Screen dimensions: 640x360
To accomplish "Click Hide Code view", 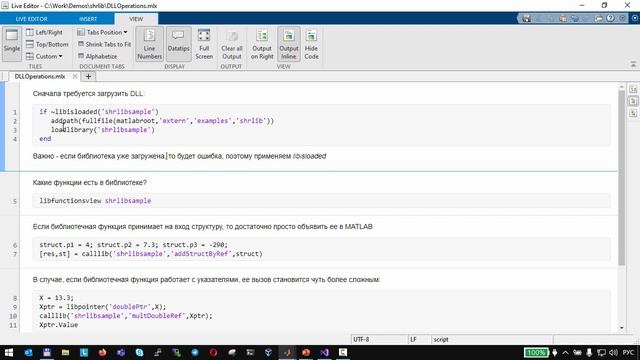I will click(x=311, y=44).
